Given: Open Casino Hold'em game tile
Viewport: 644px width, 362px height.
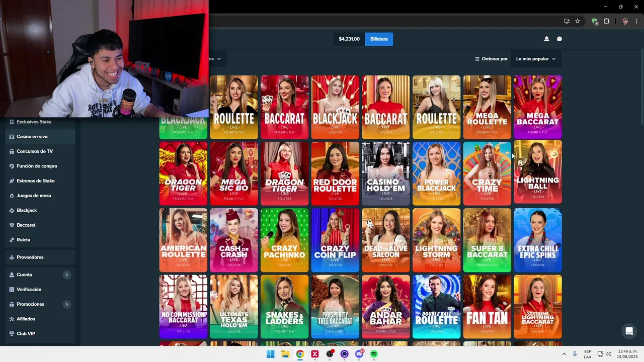Looking at the screenshot, I should (x=386, y=173).
